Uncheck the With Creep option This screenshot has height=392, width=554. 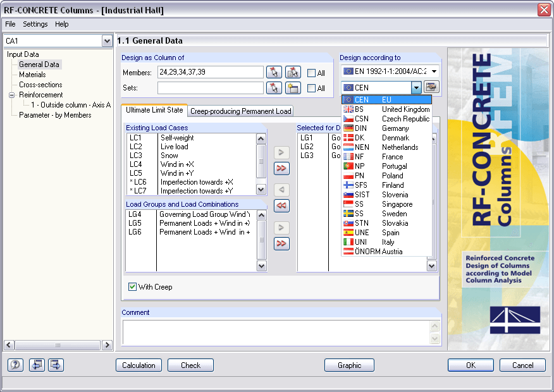click(133, 287)
